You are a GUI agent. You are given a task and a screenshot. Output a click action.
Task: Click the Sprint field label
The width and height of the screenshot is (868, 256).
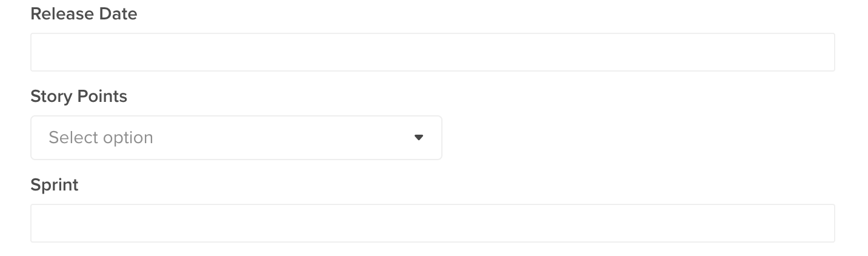pos(55,185)
